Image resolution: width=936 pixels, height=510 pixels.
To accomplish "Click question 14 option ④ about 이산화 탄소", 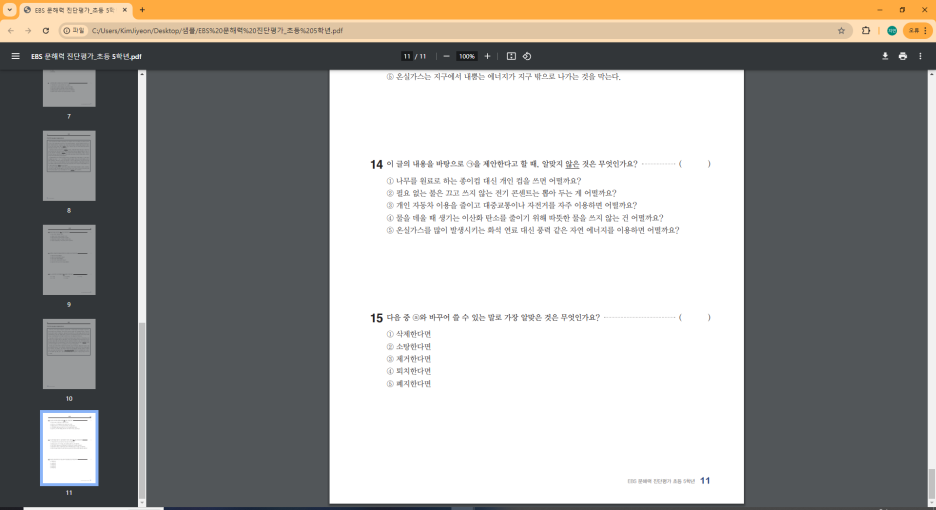I will [525, 217].
